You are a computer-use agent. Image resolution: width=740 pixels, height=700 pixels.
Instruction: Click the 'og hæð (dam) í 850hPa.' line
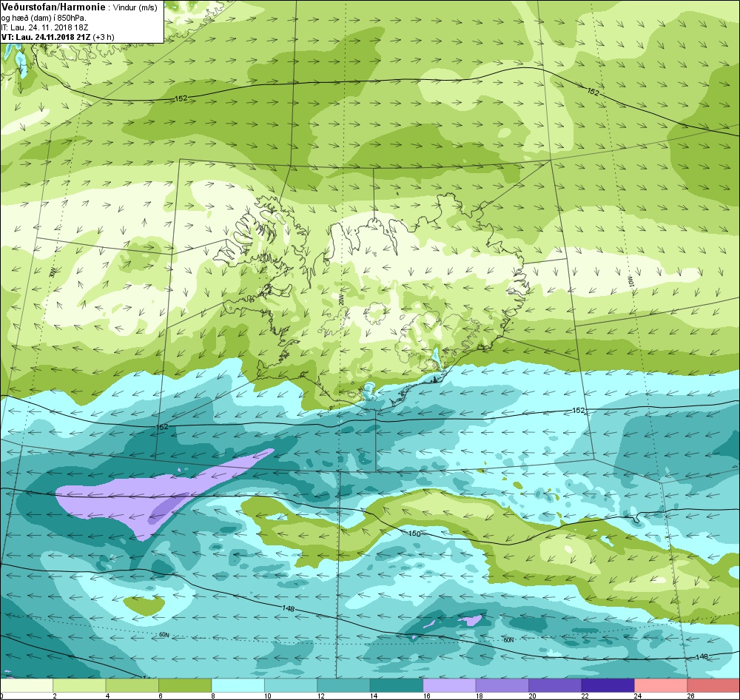pyautogui.click(x=44, y=18)
